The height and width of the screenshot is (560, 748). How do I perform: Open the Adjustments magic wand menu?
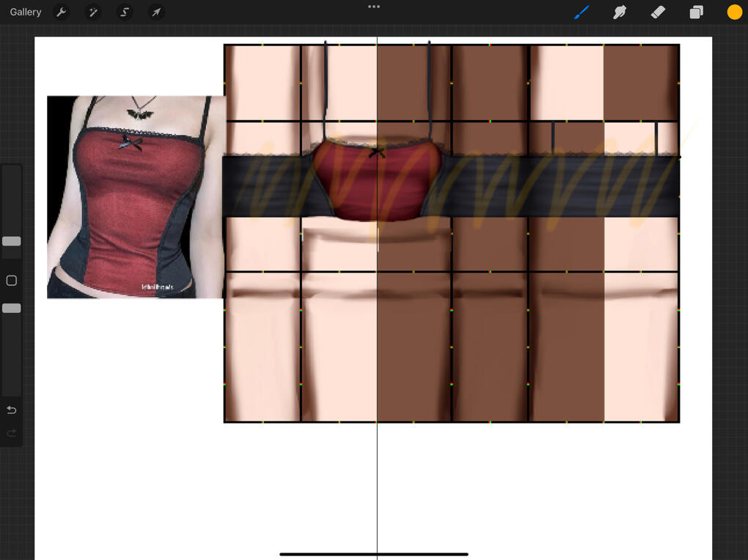pos(93,12)
